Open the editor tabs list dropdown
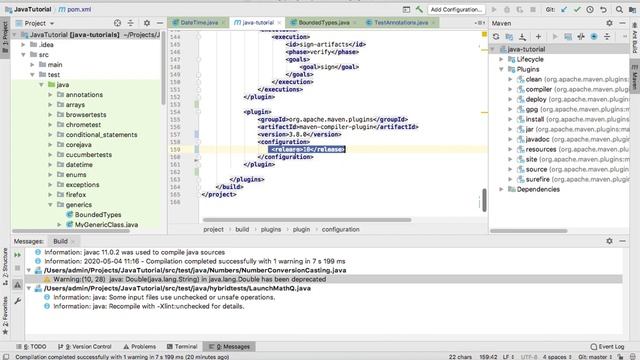This screenshot has height=360, width=640. [480, 23]
